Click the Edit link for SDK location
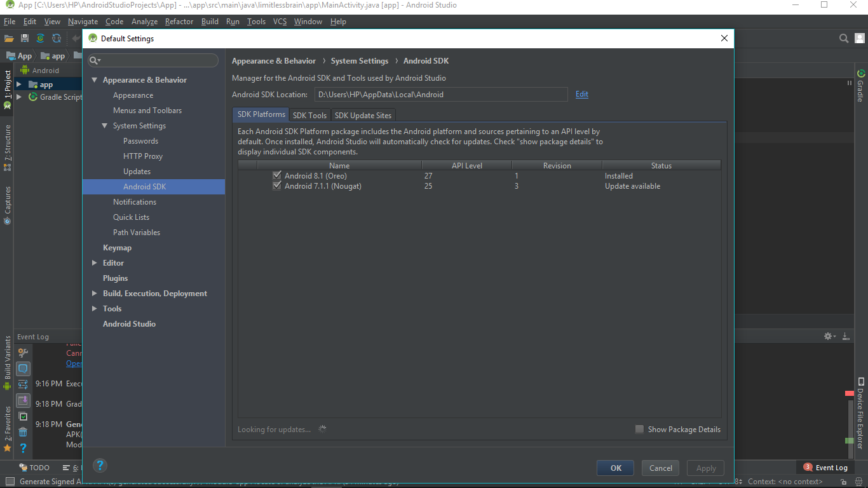868x488 pixels. 582,94
